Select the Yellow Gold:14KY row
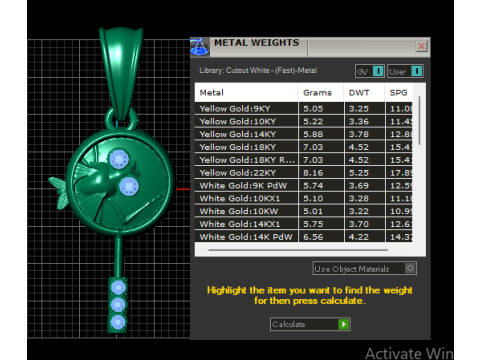The image size is (480, 360). tap(304, 134)
